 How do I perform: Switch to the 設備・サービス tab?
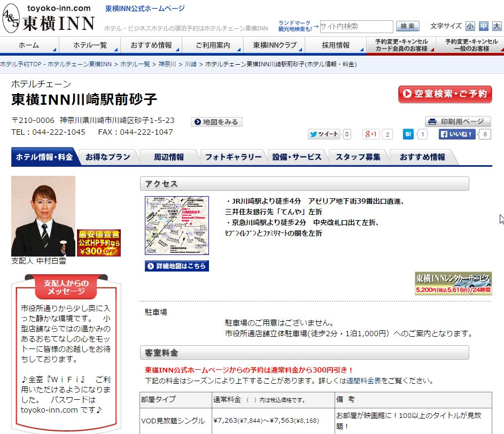pos(297,157)
